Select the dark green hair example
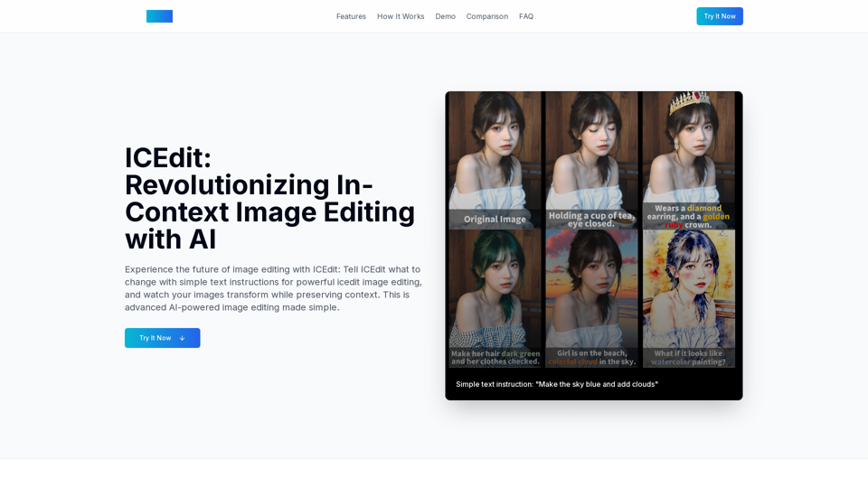The image size is (868, 488). point(495,298)
